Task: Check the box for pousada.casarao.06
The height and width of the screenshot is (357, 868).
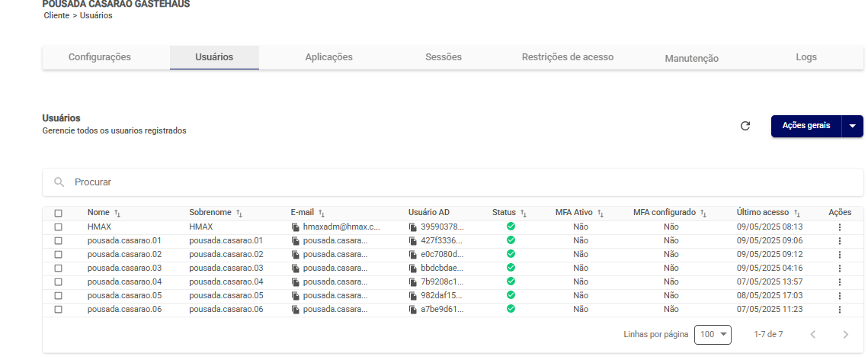Action: pyautogui.click(x=58, y=309)
